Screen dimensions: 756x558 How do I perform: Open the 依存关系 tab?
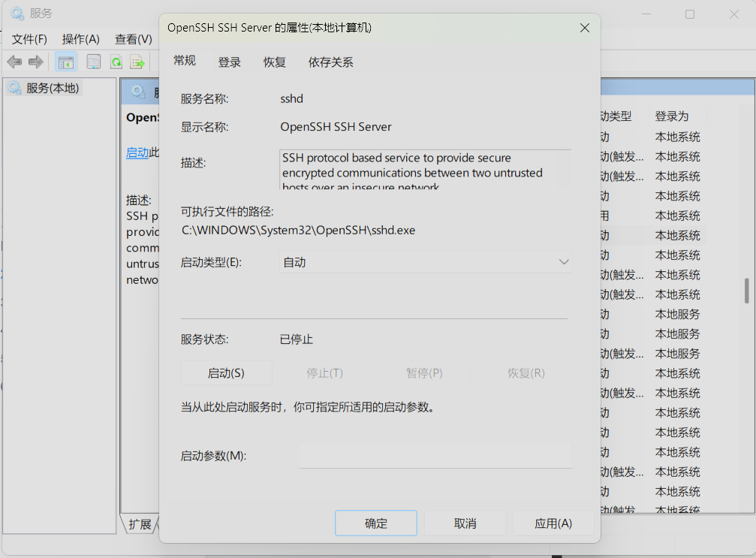[331, 62]
